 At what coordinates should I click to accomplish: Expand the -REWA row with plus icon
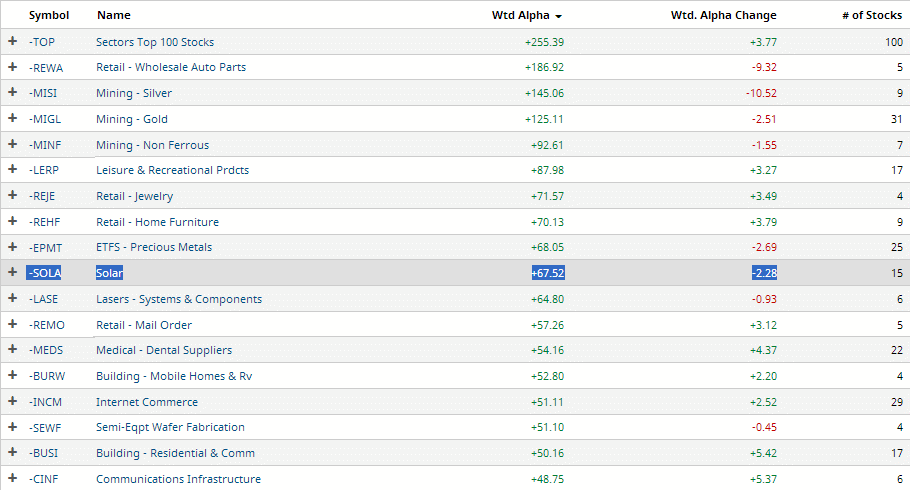(12, 67)
